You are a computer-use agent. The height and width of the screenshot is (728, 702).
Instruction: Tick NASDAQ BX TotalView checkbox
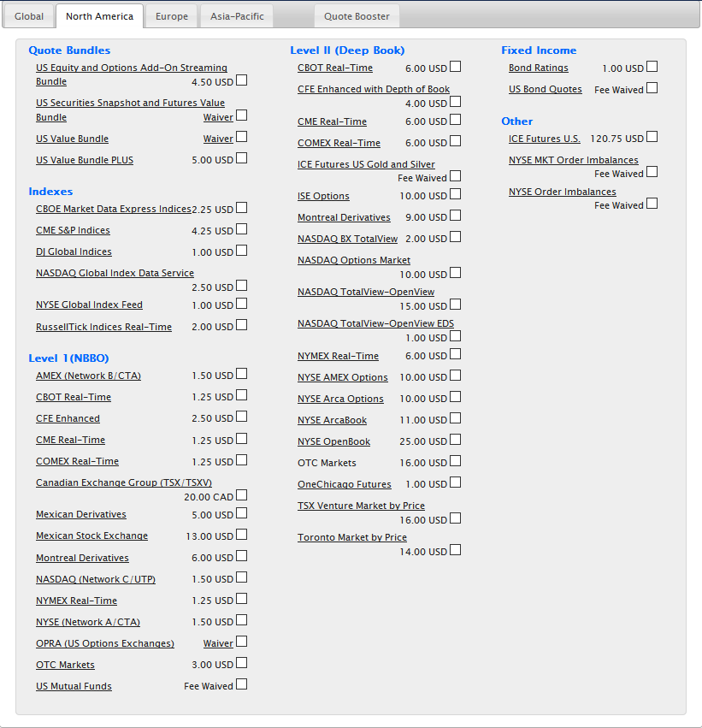456,237
